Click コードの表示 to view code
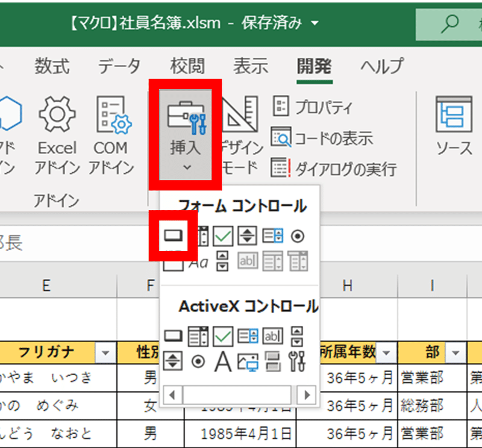Screen dimensions: 482x448 pos(322,138)
